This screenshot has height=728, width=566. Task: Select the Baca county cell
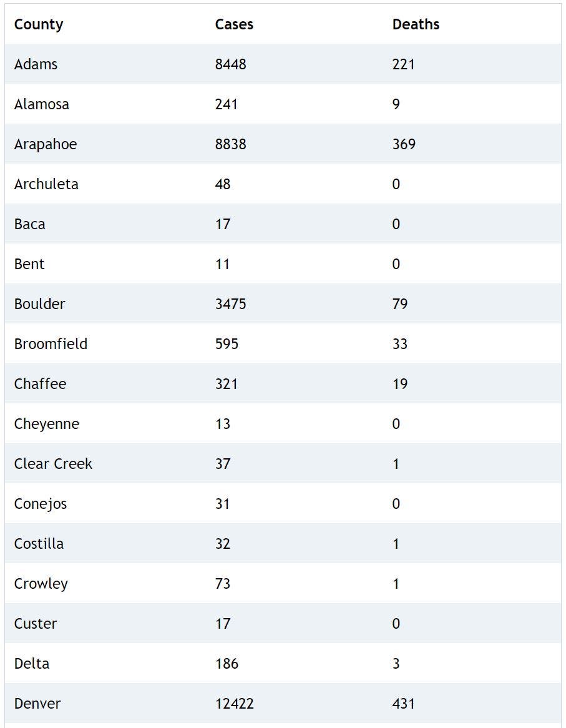click(29, 224)
